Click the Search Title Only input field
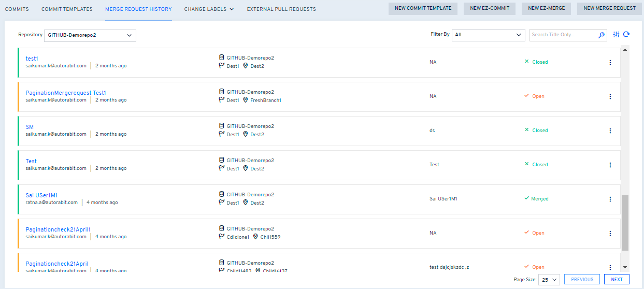The width and height of the screenshot is (644, 289). click(x=563, y=35)
